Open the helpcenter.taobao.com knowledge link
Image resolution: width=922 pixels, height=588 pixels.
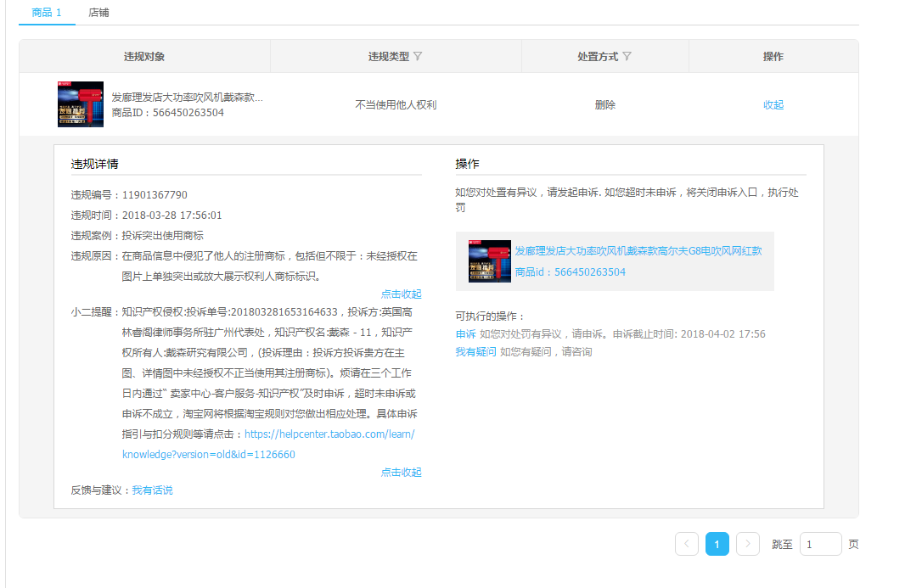coord(268,444)
